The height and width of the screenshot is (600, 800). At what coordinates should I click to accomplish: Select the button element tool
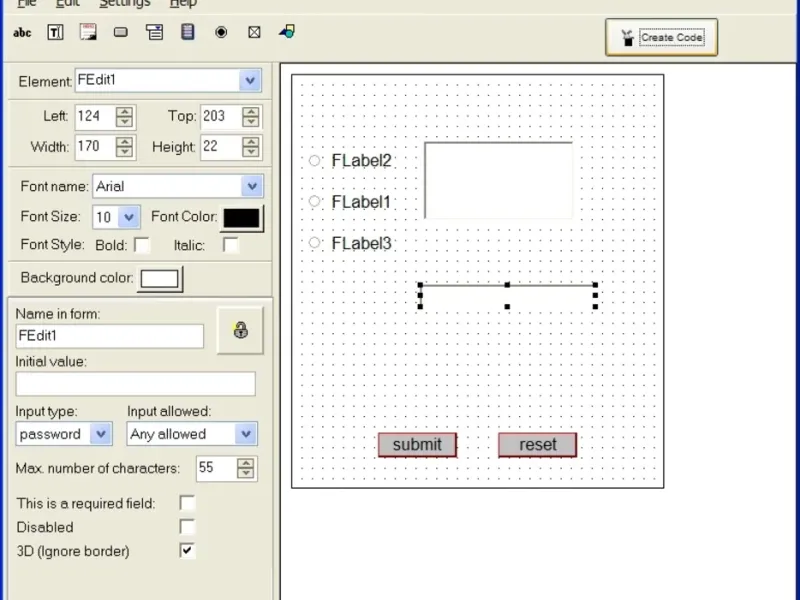point(121,33)
